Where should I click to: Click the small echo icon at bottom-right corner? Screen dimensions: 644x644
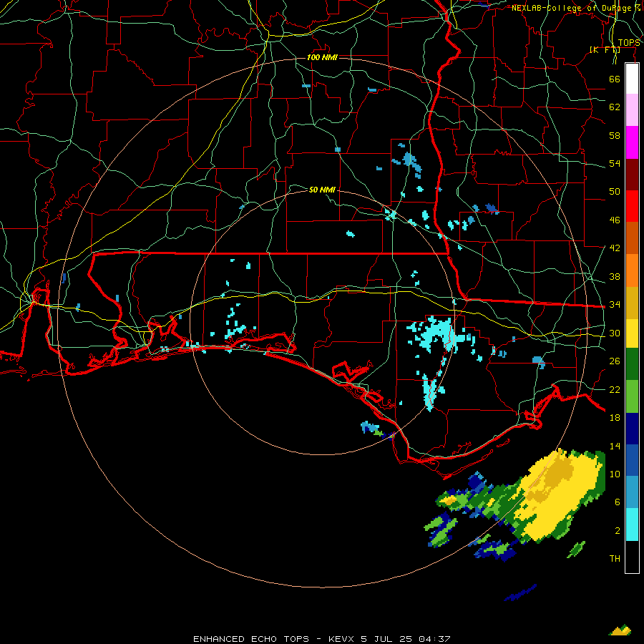(x=620, y=630)
